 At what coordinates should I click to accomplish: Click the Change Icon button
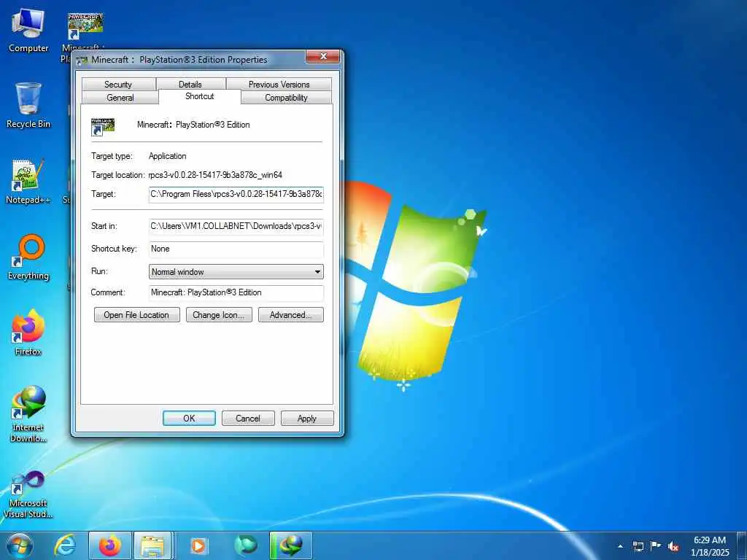tap(219, 315)
